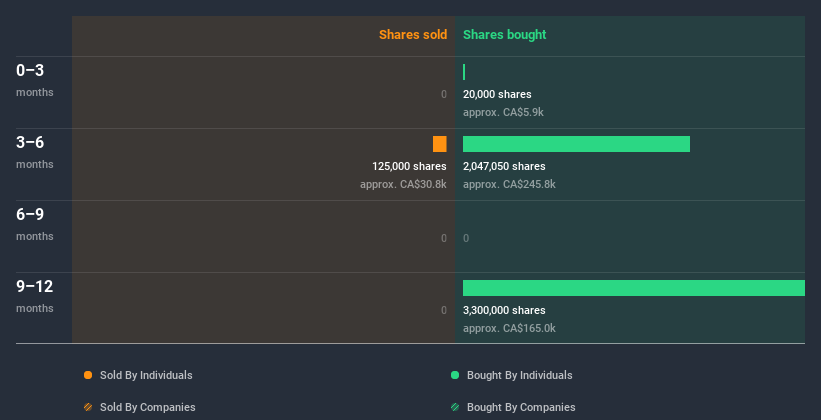821x420 pixels.
Task: Click the 9–12 months row label
Action: point(35,296)
